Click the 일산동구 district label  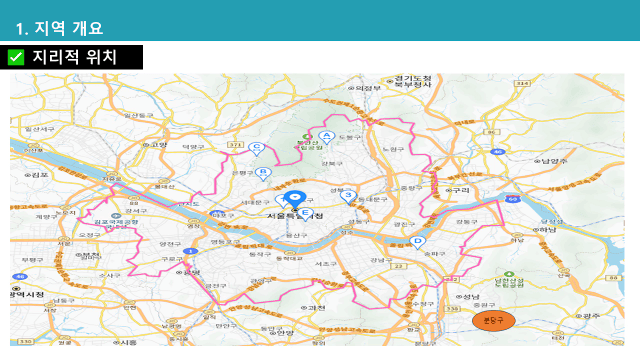coord(138,116)
